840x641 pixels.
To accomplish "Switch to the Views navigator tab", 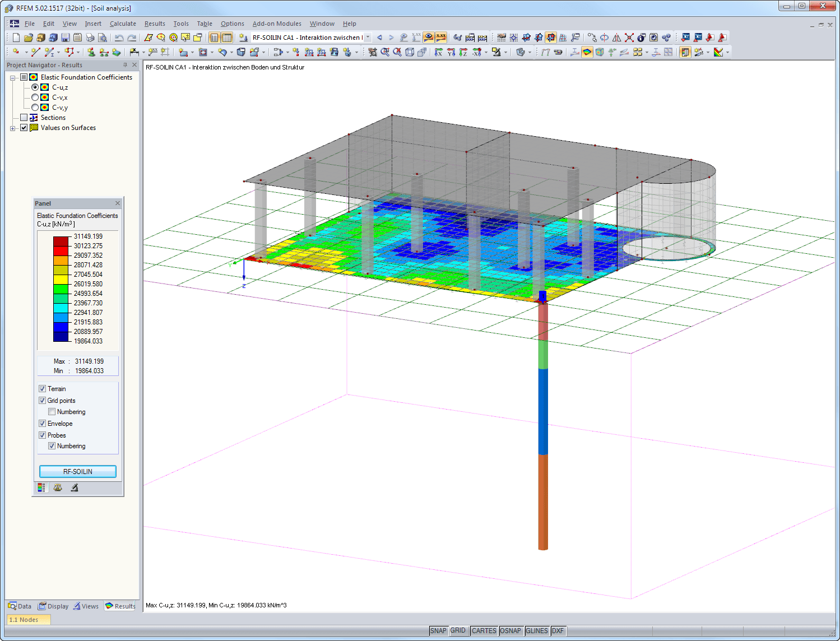I will point(86,606).
